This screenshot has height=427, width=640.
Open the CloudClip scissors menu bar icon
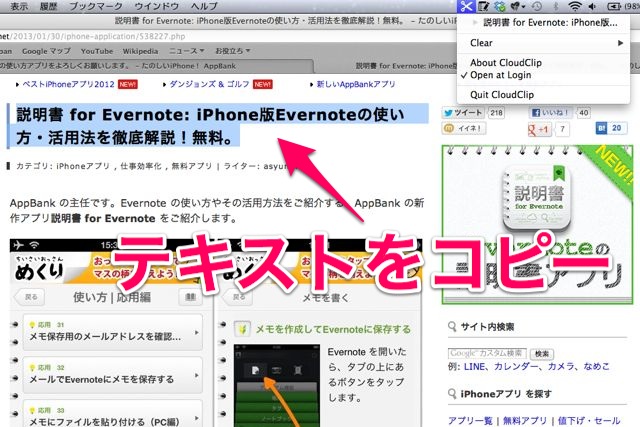click(466, 6)
